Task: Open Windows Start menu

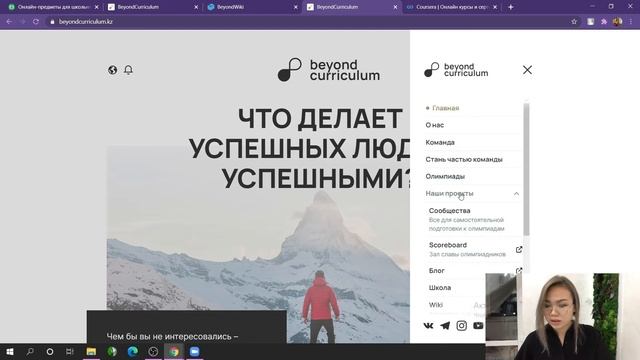Action: 10,351
